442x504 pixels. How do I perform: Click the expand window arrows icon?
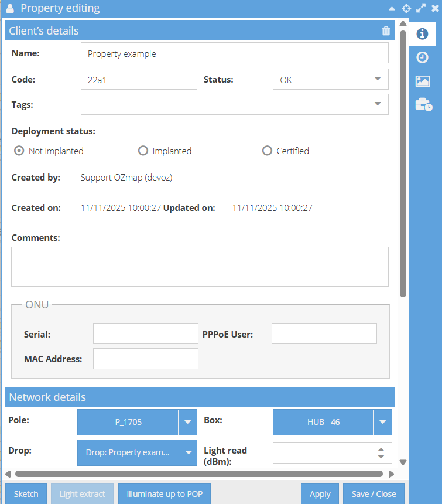[x=421, y=8]
